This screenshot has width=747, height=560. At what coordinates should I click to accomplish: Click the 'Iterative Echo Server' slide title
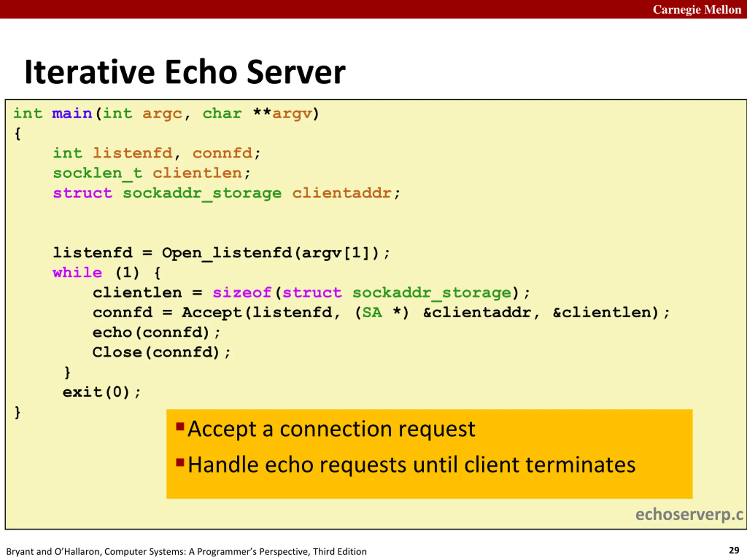185,72
